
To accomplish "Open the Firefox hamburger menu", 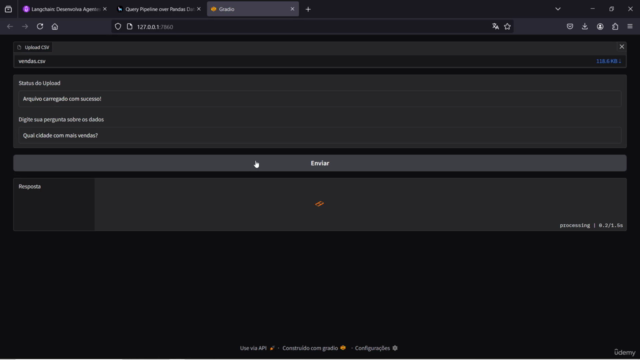I will click(x=630, y=27).
